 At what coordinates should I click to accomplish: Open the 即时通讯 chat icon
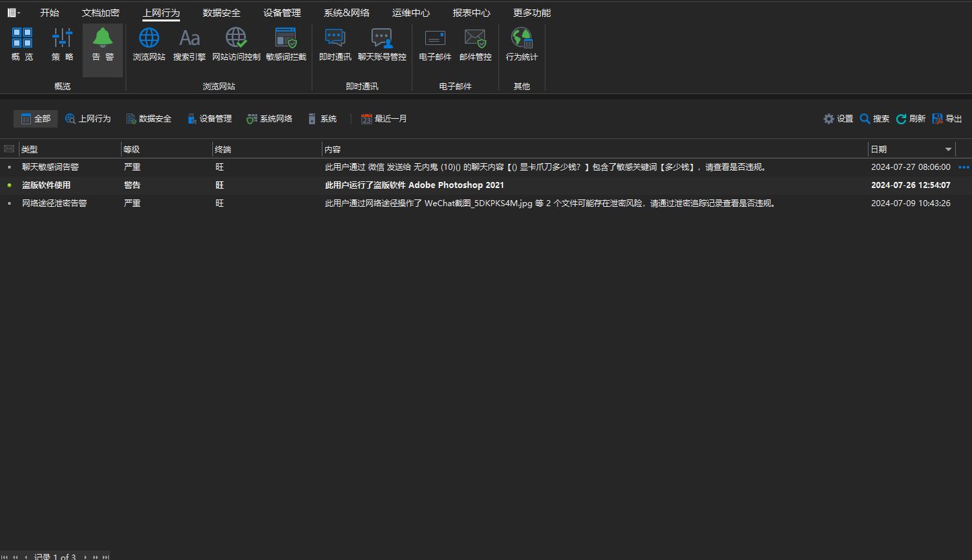[335, 44]
